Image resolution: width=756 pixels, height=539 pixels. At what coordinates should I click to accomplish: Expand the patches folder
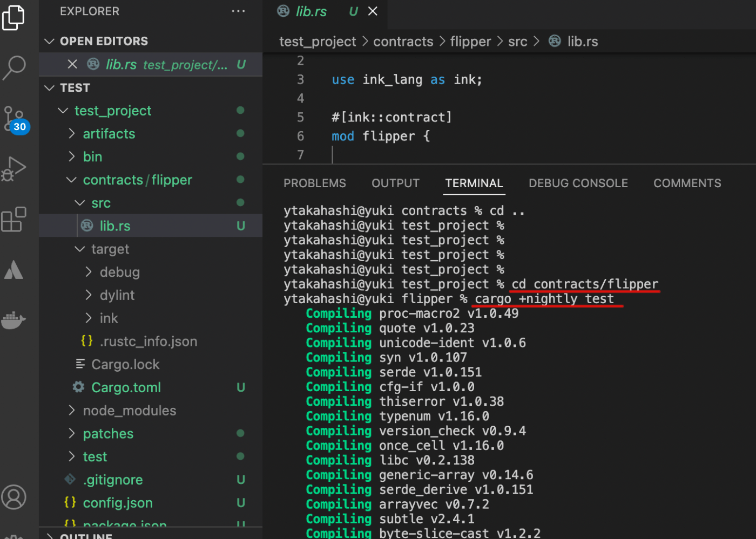[x=72, y=433]
